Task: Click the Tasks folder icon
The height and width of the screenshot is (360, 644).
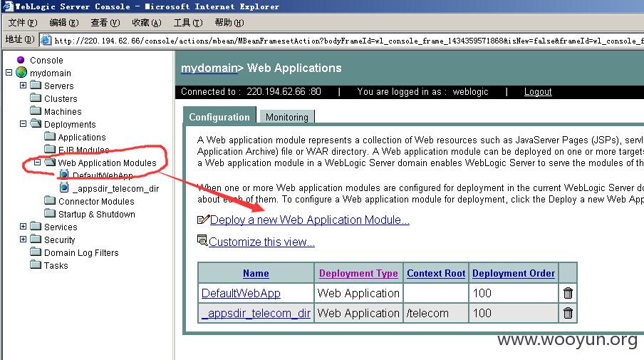Action: pos(36,264)
